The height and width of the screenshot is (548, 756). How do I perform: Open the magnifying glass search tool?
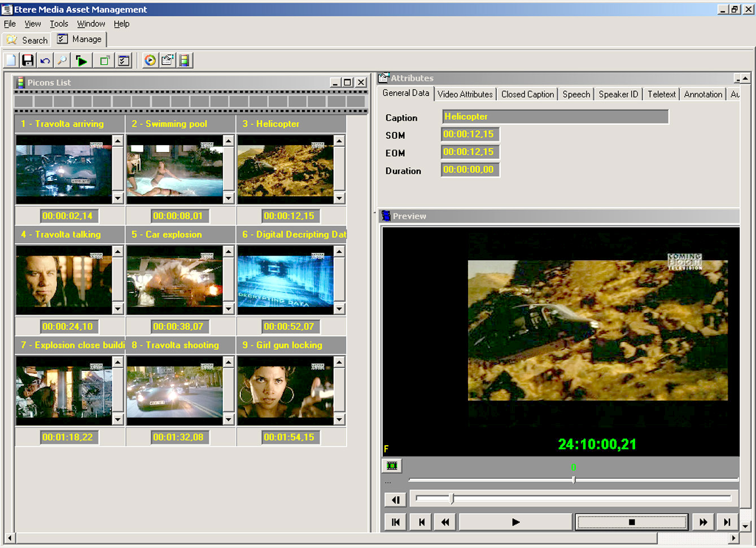pyautogui.click(x=62, y=60)
